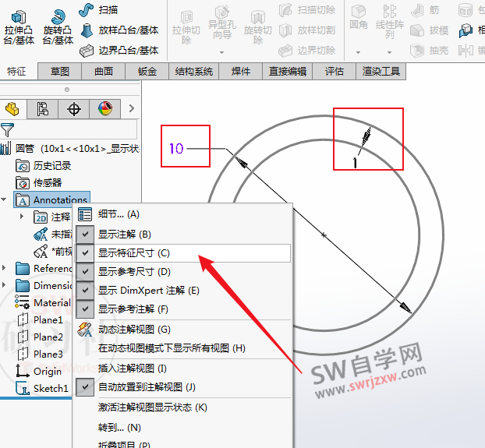The width and height of the screenshot is (485, 448).
Task: Choose 激活注解视图显示状态 (K)
Action: [x=182, y=407]
